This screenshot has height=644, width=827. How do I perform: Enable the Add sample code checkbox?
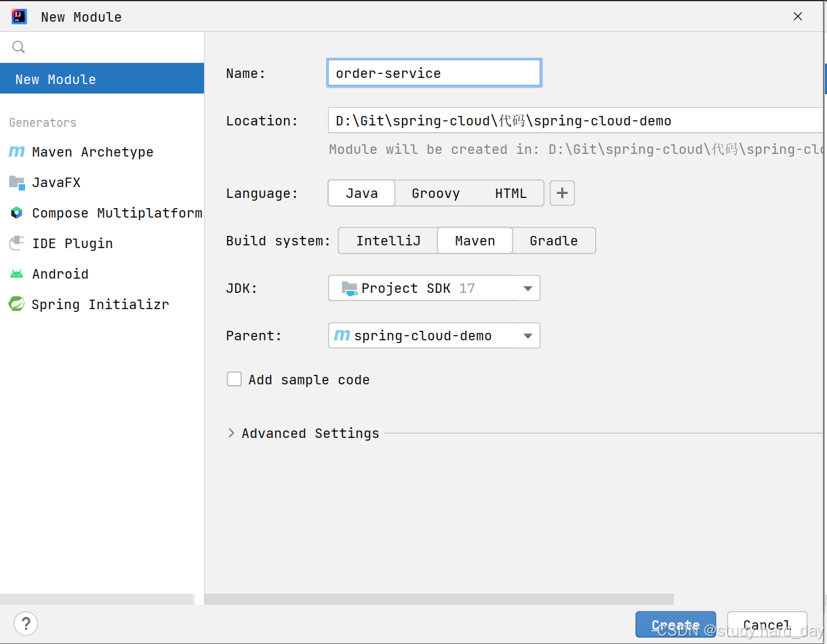click(234, 379)
